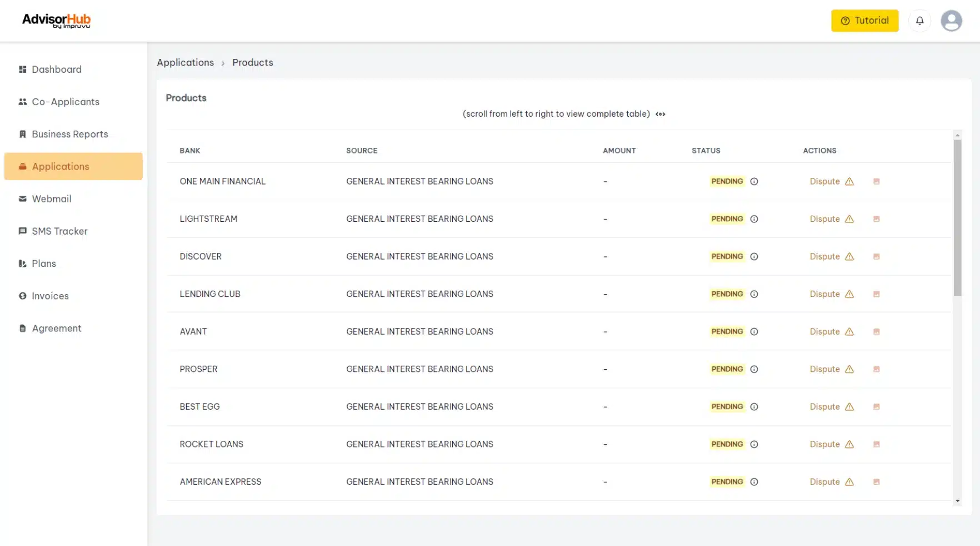The image size is (980, 546).
Task: Click the small red icon in AVANT row
Action: 876,331
